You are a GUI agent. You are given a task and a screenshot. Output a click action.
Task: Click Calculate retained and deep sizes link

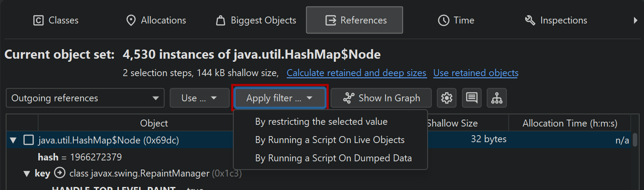[356, 73]
